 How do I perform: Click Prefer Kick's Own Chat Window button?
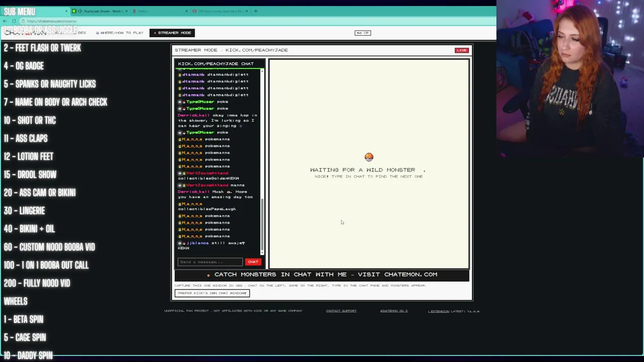[x=212, y=293]
